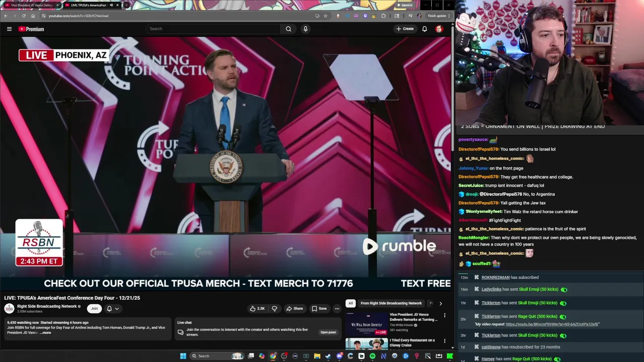Start voice search with the microphone icon
This screenshot has height=362, width=644.
pyautogui.click(x=305, y=29)
